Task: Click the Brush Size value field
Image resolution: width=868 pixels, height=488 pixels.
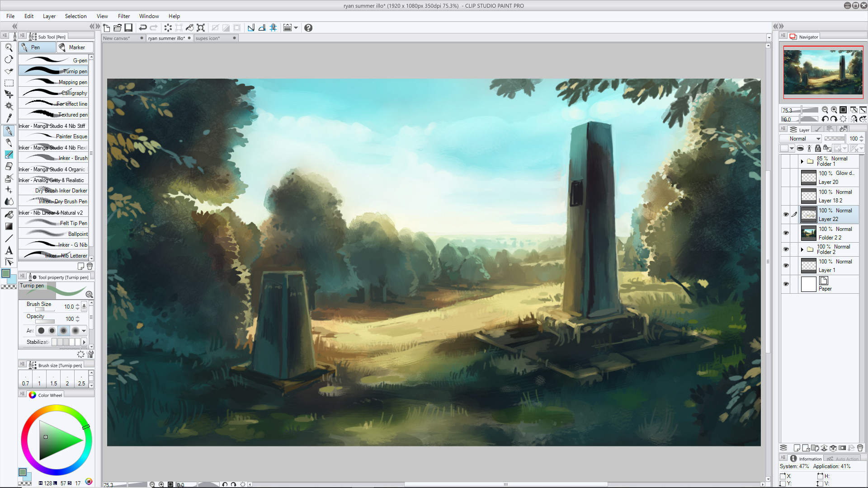Action: (x=68, y=306)
